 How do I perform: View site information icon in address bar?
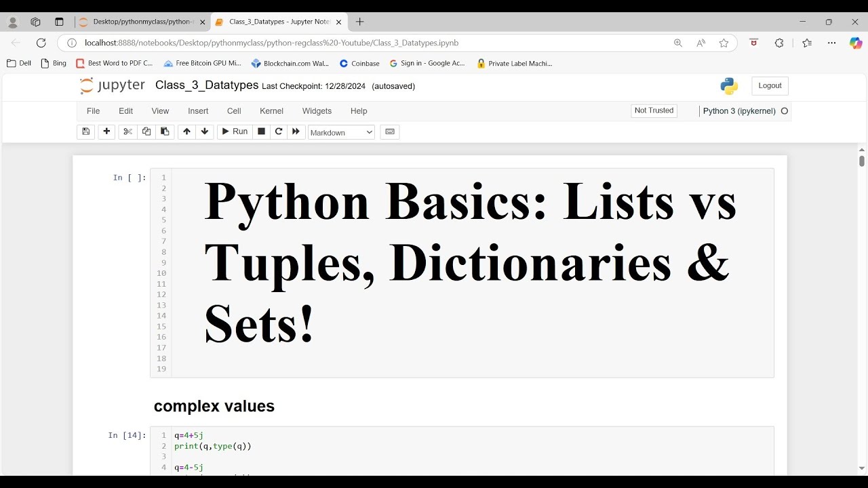(72, 43)
